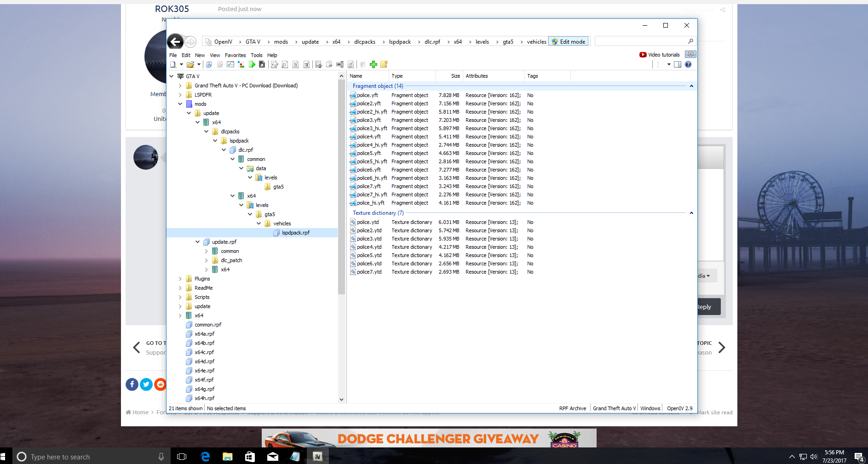Image resolution: width=868 pixels, height=464 pixels.
Task: Click the black back navigation arrow
Action: [x=175, y=42]
